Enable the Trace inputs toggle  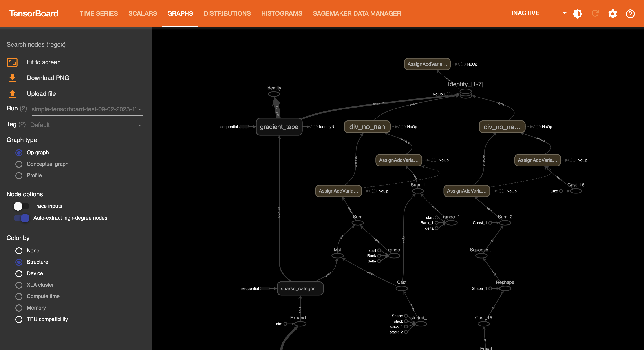pos(20,206)
